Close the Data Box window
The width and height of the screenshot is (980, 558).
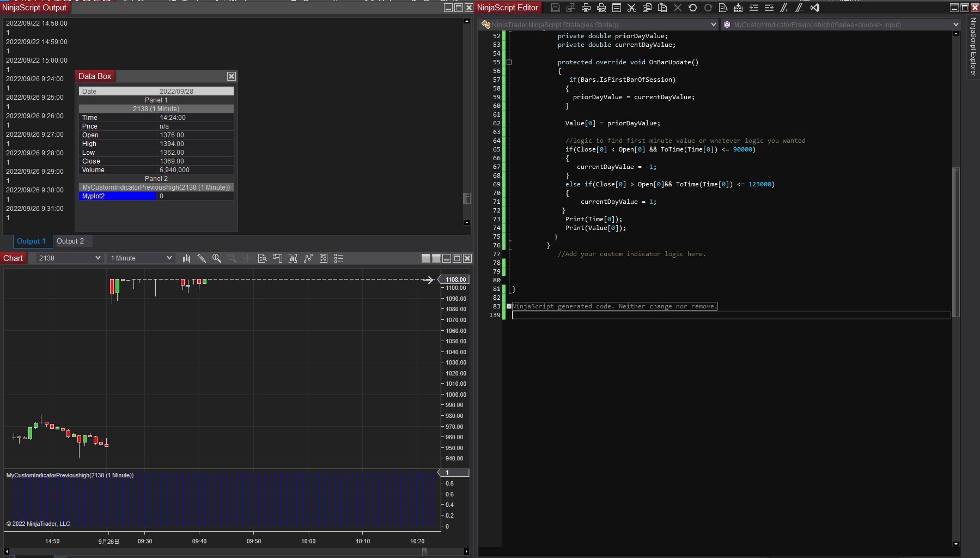(232, 76)
